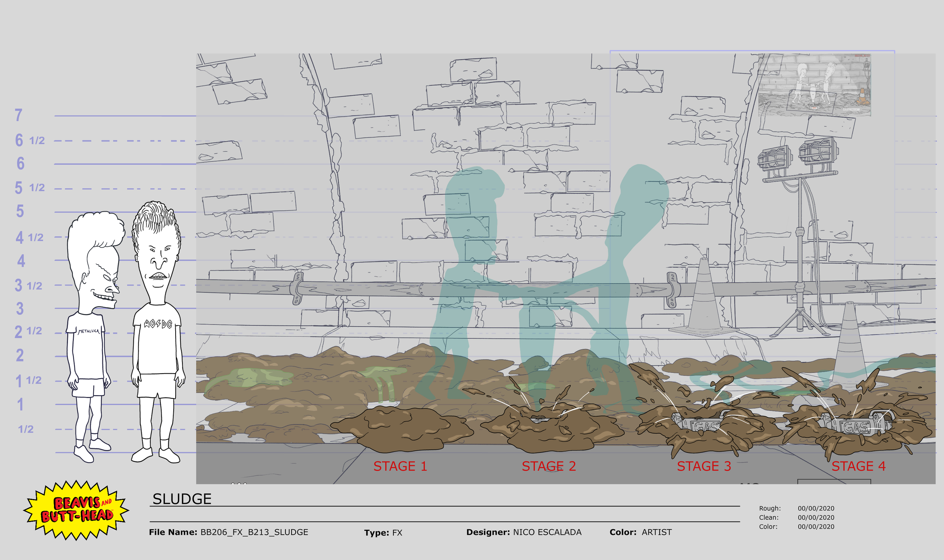The image size is (944, 560).
Task: Click the SLUDGE title text
Action: point(182,499)
